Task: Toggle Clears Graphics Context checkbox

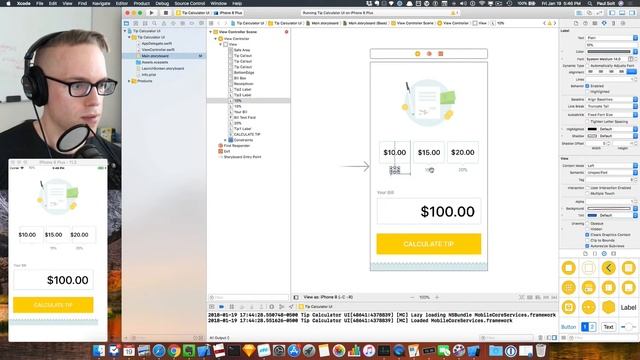Action: [x=587, y=235]
